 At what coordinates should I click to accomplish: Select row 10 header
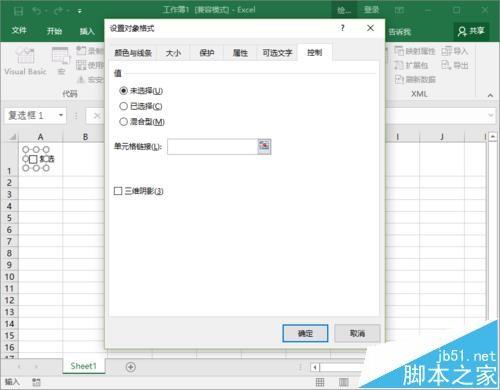9,277
